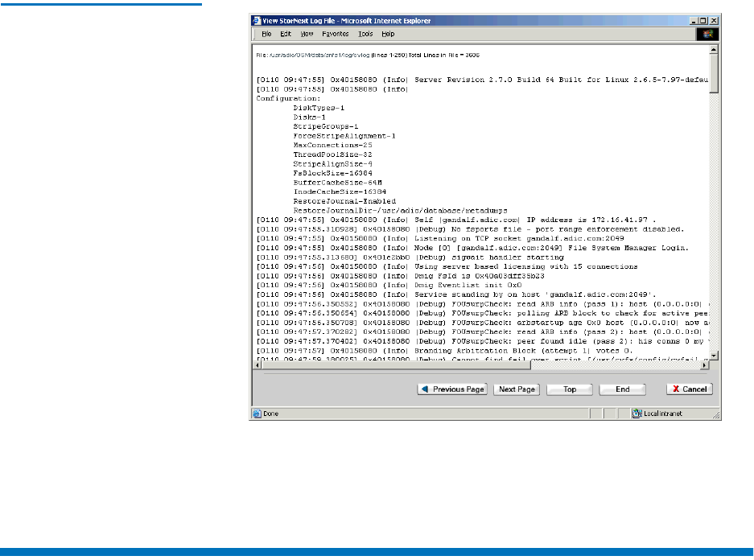Minimize the View StorNext Log File window
Screen dimensions: 754x560
[x=694, y=21]
